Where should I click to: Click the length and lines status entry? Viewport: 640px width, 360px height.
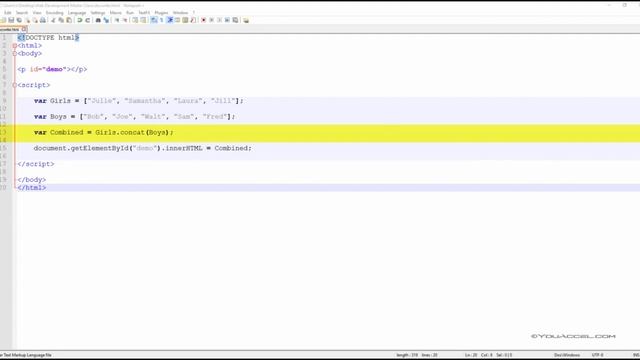[417, 355]
